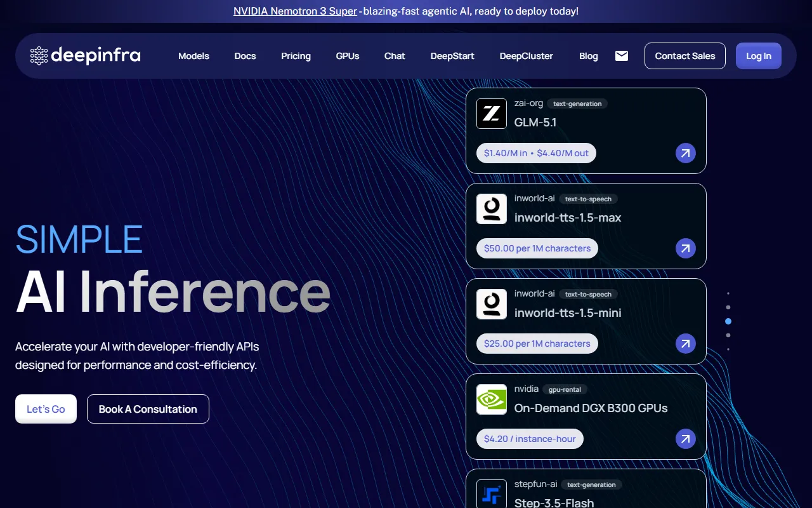Click the arrow icon on inworld-tts-1.5-max card

click(685, 248)
